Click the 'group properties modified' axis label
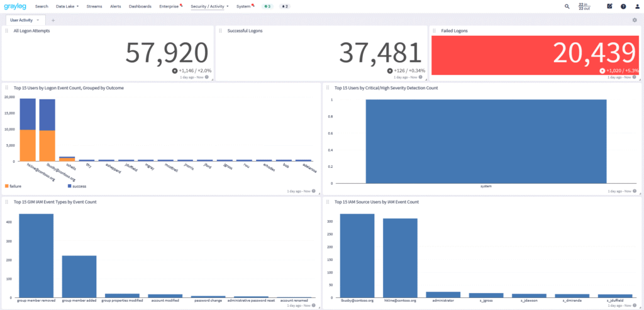The width and height of the screenshot is (644, 310). pyautogui.click(x=123, y=301)
